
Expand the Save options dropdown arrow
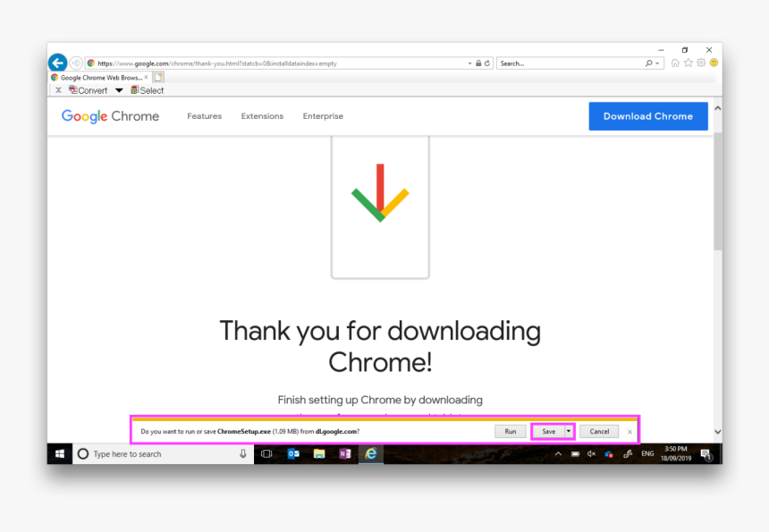569,432
